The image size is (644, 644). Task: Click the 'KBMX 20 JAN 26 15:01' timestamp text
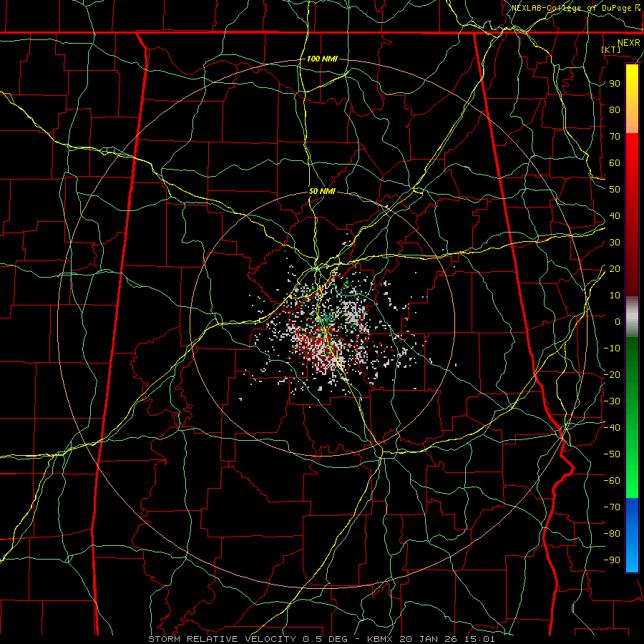[x=431, y=639]
